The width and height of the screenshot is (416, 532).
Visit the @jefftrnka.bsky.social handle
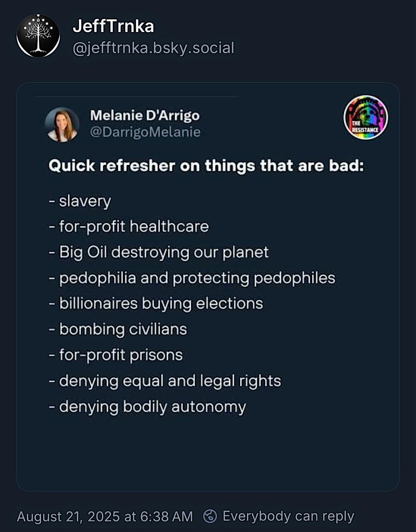point(153,48)
